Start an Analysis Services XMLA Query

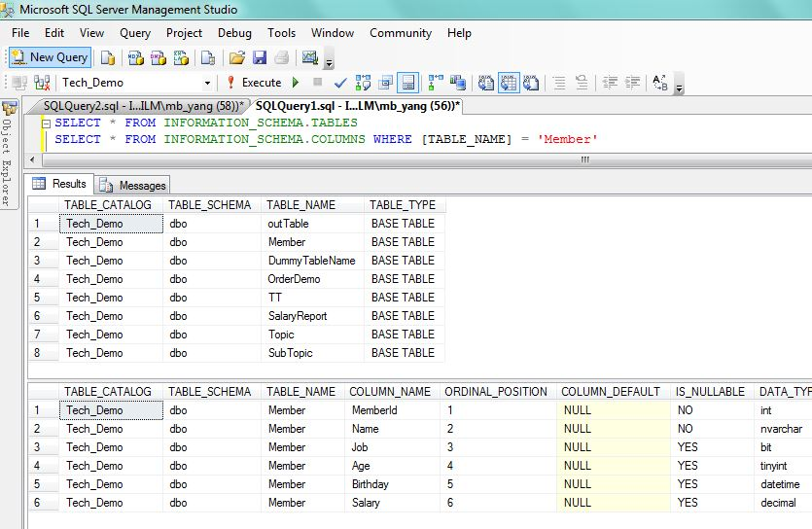click(x=181, y=57)
